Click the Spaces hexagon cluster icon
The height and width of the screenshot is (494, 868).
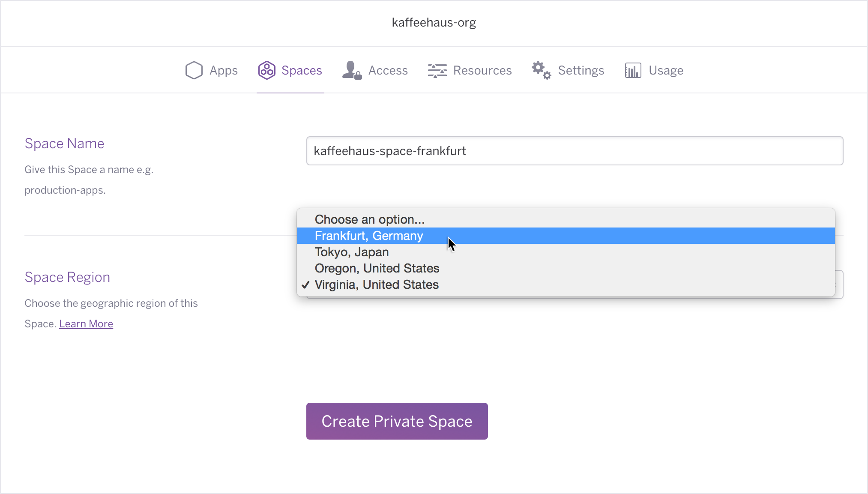click(266, 70)
